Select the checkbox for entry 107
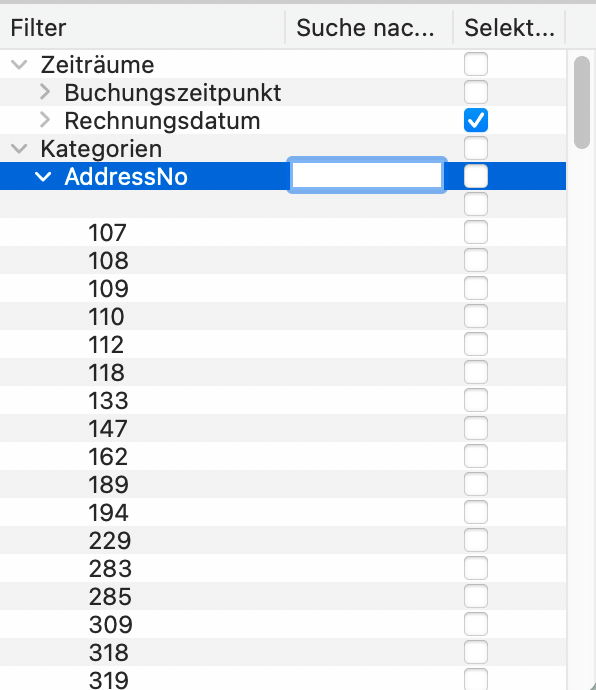596x690 pixels. point(476,232)
